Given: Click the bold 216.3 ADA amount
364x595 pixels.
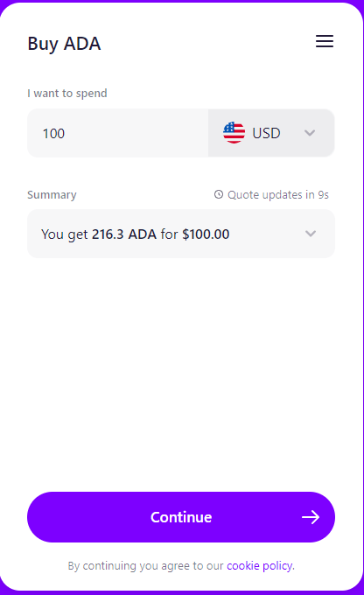Looking at the screenshot, I should click(124, 234).
